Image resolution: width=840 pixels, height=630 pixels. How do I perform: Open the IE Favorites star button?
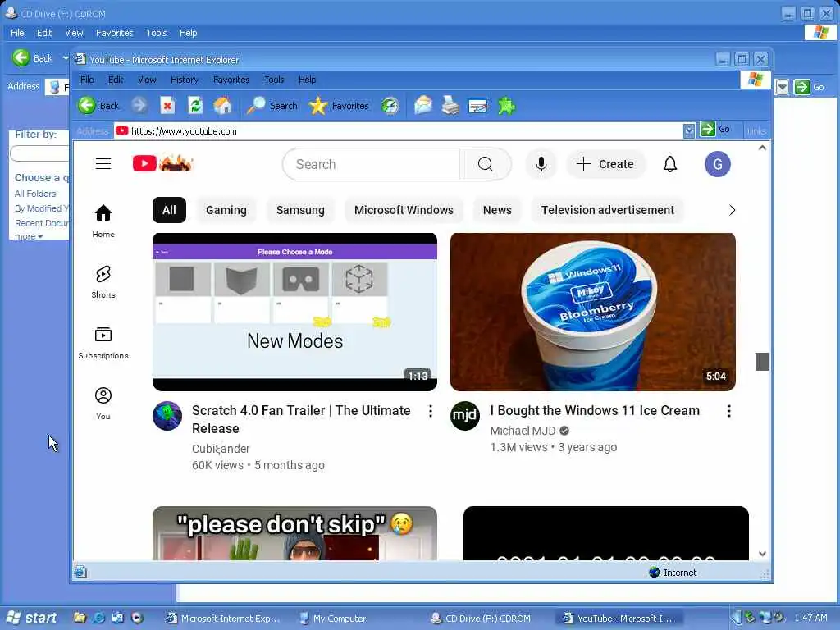tap(339, 106)
